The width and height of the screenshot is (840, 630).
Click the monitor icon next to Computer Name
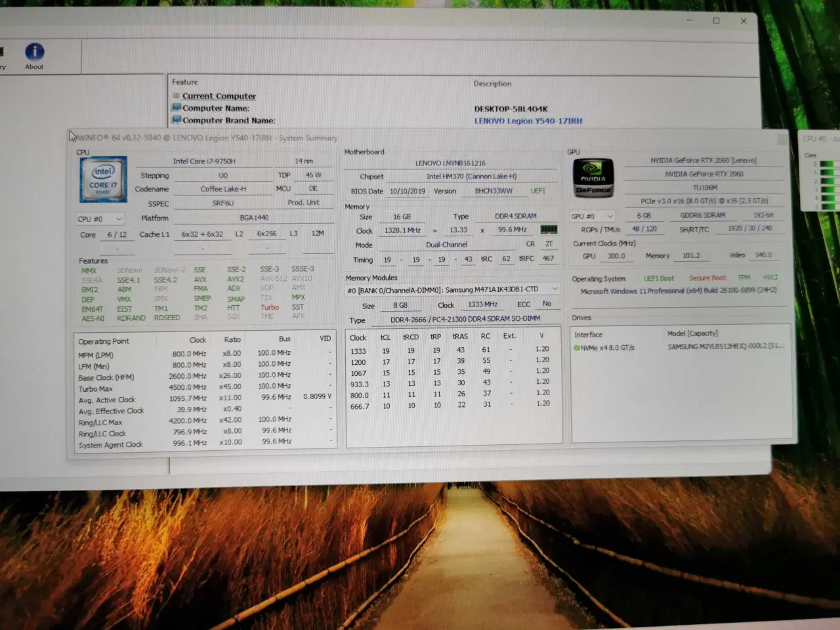point(176,107)
